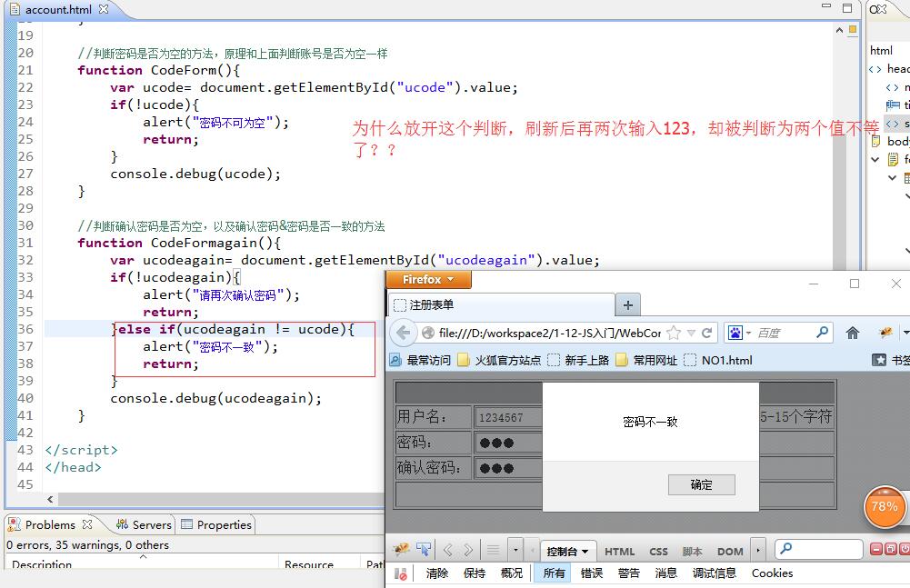Screen dimensions: 910x588
Task: Open the Firefox application menu
Action: (428, 280)
